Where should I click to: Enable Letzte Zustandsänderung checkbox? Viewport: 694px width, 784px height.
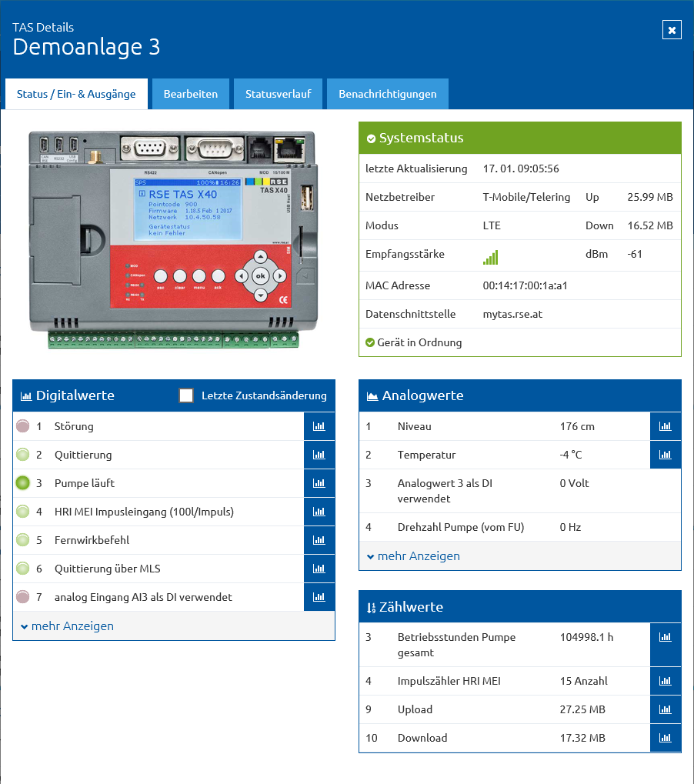click(x=186, y=395)
